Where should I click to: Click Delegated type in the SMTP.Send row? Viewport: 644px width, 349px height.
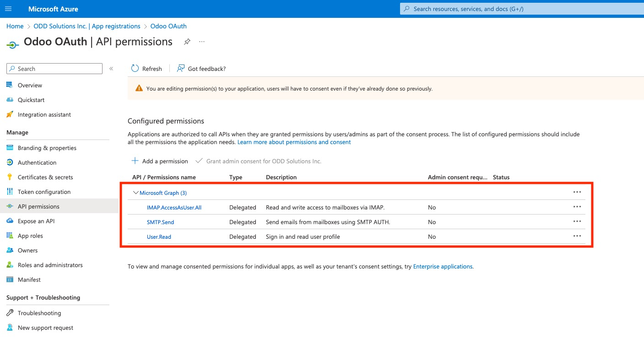pyautogui.click(x=243, y=222)
